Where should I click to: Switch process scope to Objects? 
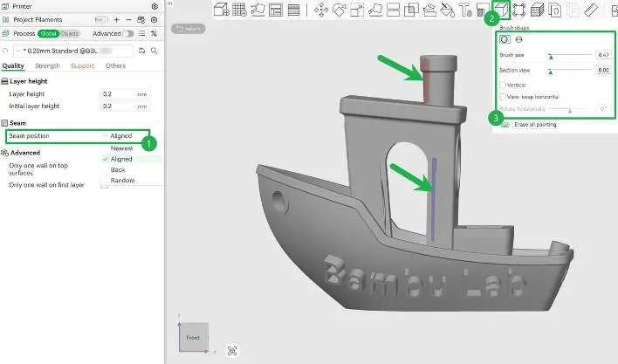pyautogui.click(x=69, y=34)
